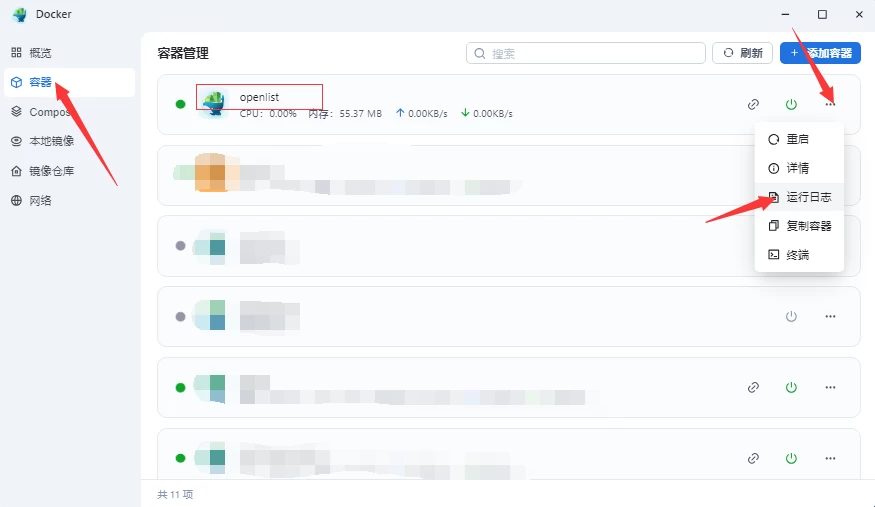The width and height of the screenshot is (875, 507).
Task: Start the stopped container via gray power button
Action: tap(791, 316)
